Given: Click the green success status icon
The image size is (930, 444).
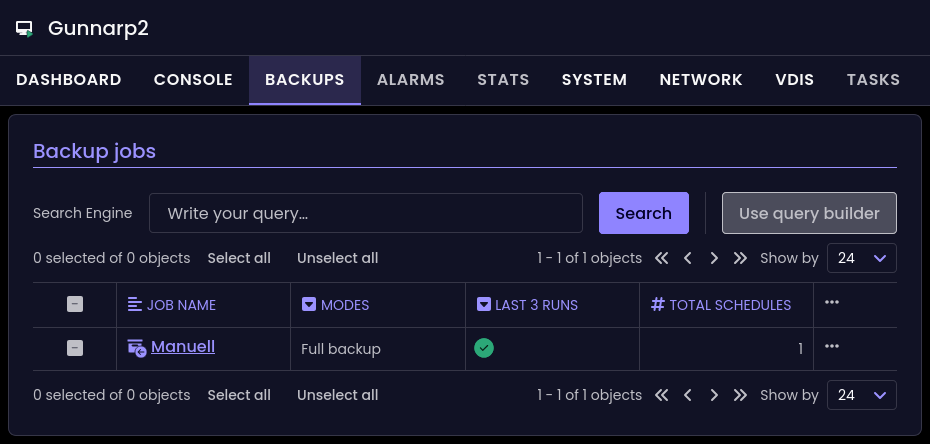Looking at the screenshot, I should point(484,348).
